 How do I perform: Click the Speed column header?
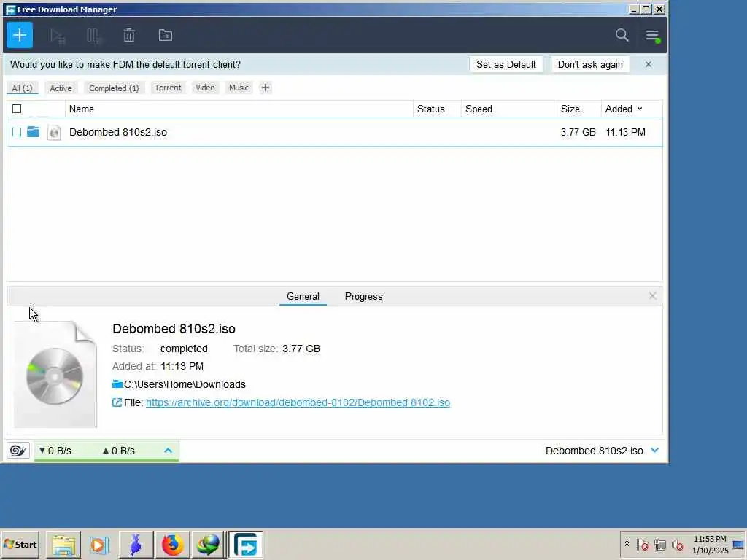(x=508, y=109)
